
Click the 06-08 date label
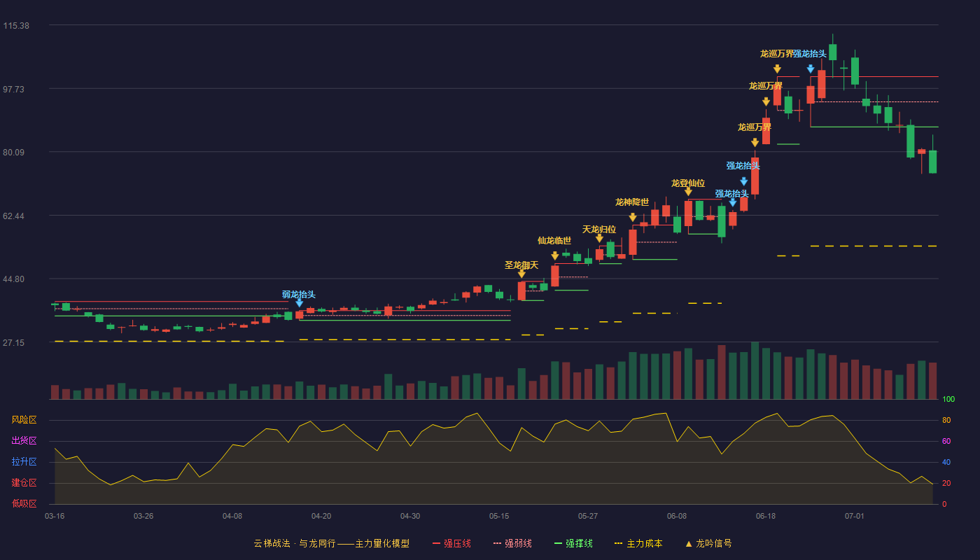(x=677, y=516)
